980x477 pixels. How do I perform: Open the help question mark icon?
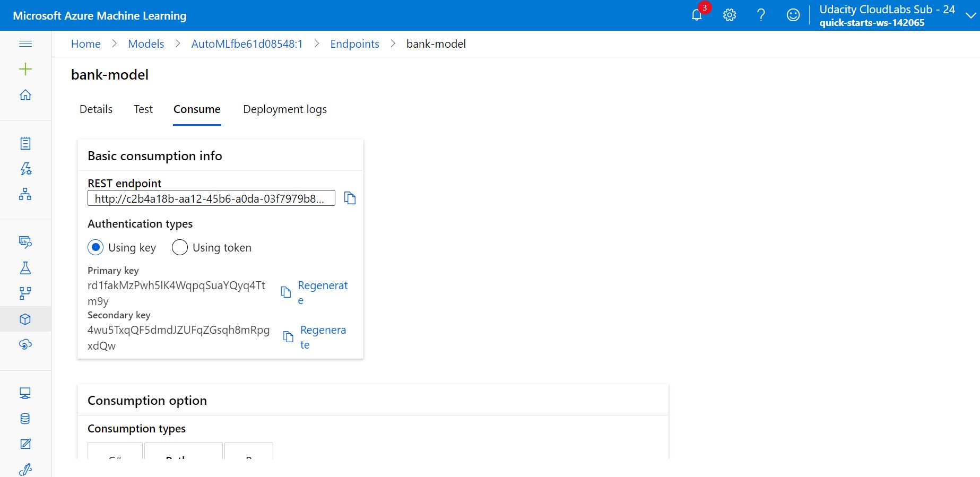click(761, 15)
